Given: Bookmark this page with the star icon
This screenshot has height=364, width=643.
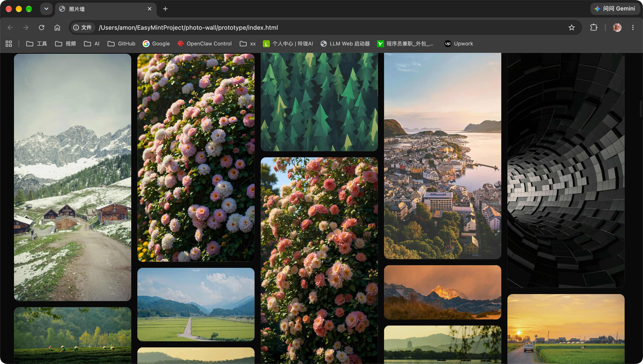Looking at the screenshot, I should 572,28.
